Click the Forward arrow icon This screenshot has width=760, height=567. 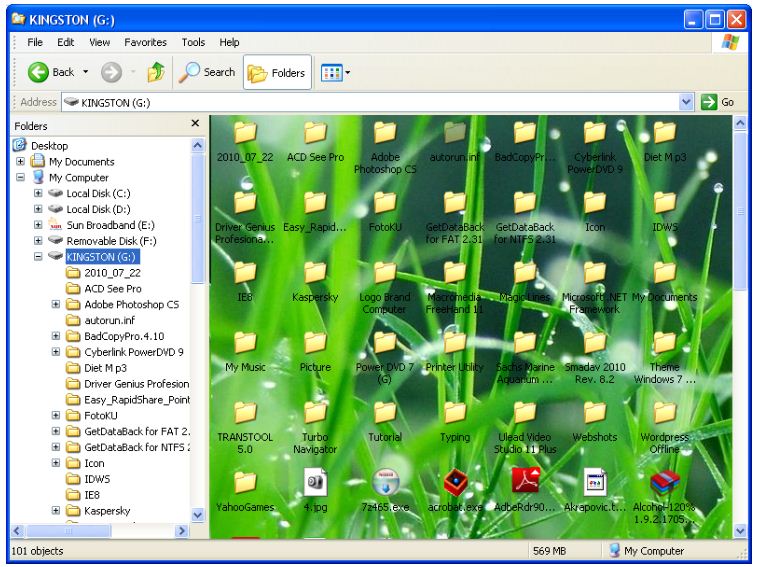[111, 73]
